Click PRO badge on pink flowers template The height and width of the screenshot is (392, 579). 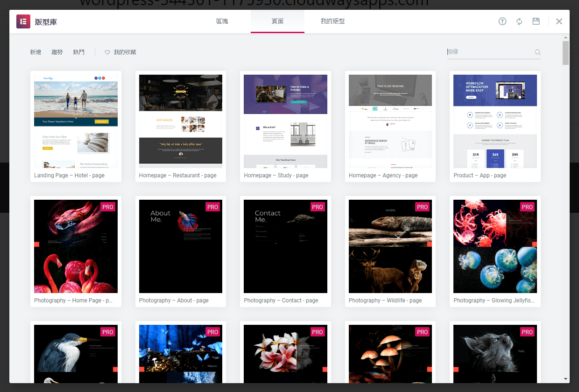coord(318,332)
